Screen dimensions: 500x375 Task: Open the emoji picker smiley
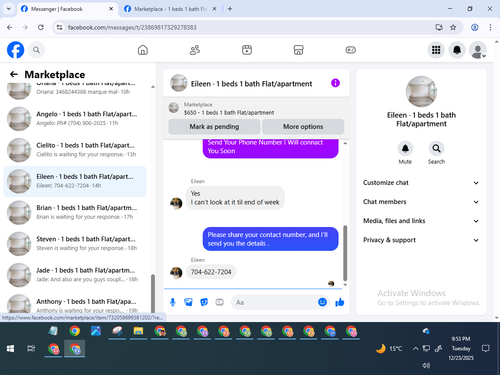322,302
